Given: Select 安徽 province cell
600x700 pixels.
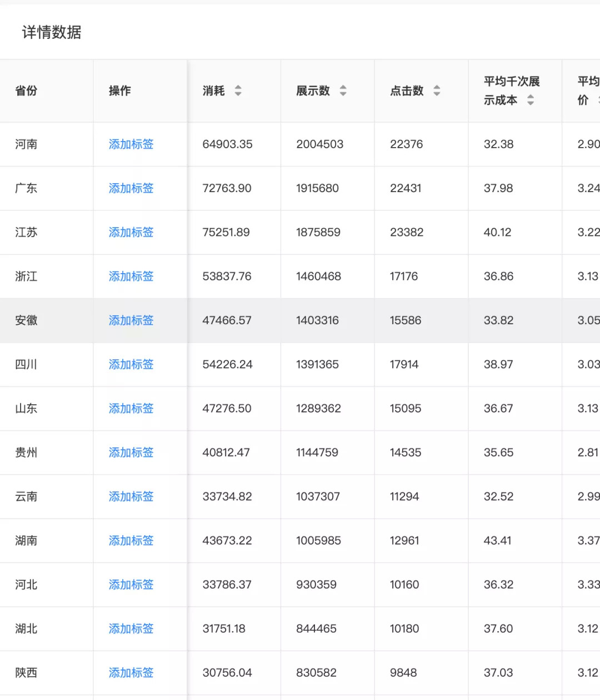Looking at the screenshot, I should (x=26, y=320).
